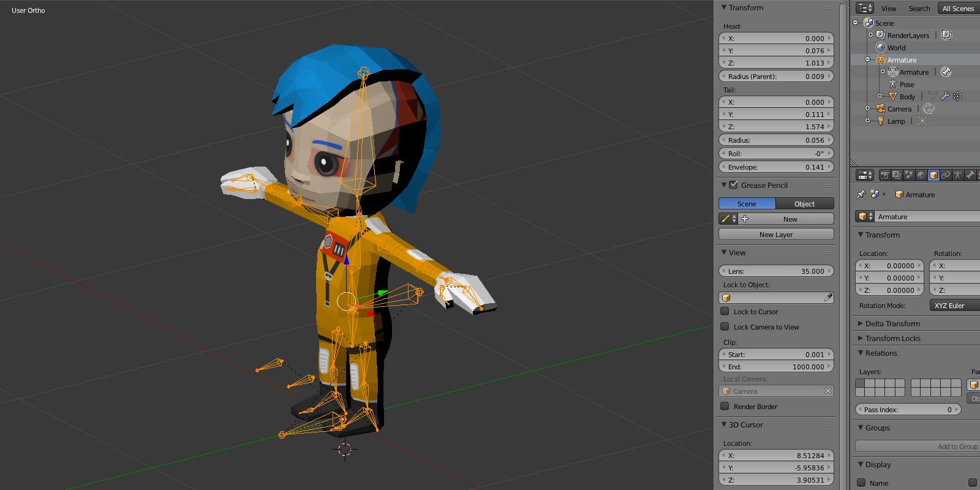Open the outliner View menu

pos(889,9)
